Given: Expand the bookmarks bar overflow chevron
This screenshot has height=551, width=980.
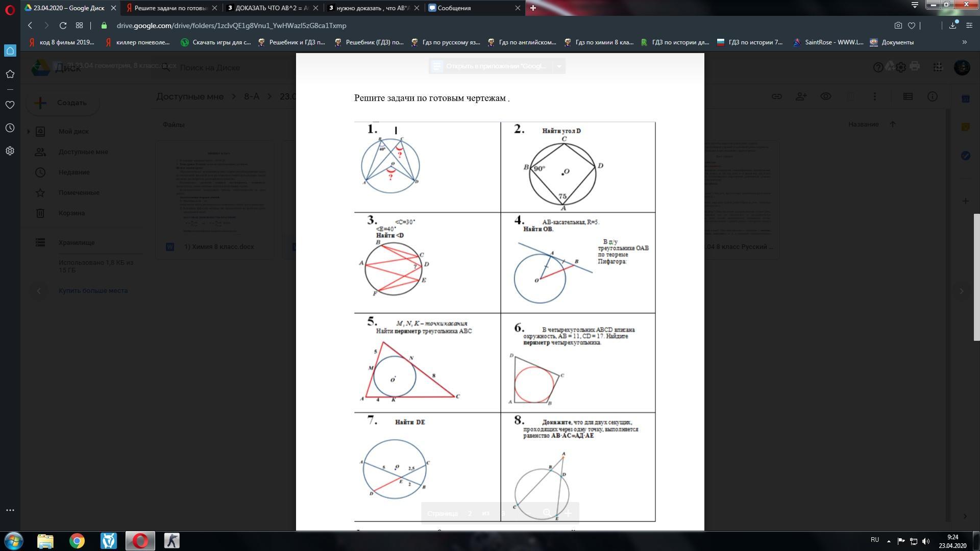Looking at the screenshot, I should [x=964, y=42].
